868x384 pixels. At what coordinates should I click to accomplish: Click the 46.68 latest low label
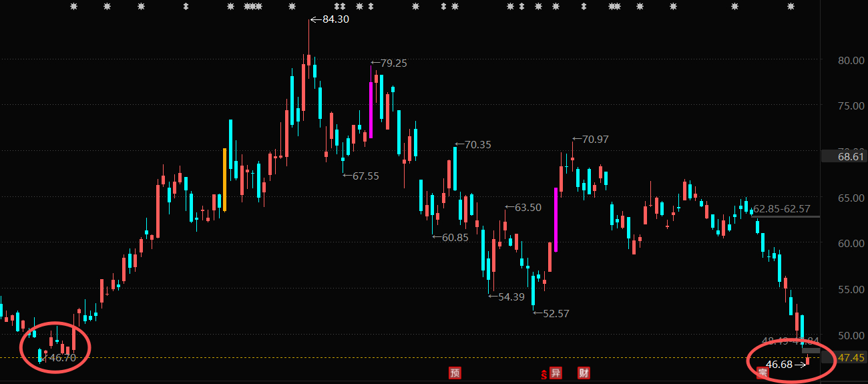coord(779,365)
